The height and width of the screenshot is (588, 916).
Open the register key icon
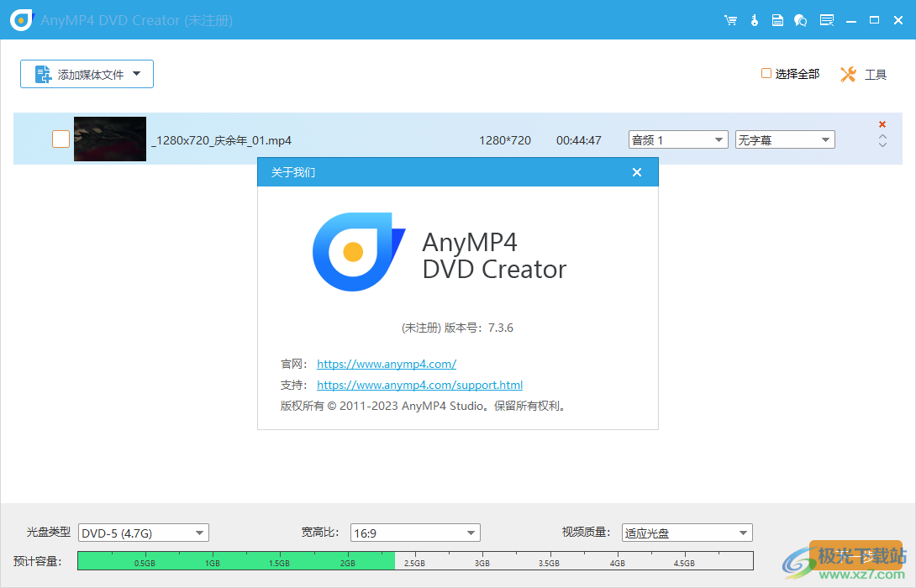754,20
